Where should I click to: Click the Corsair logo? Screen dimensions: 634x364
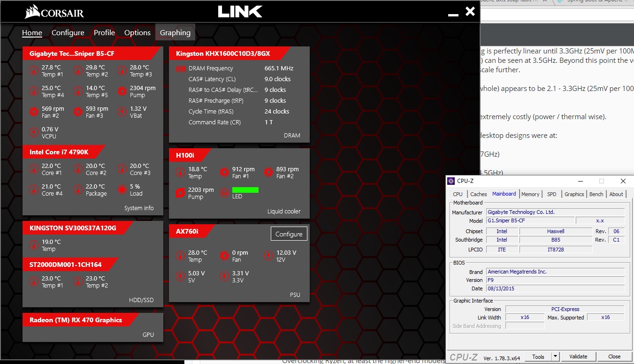54,12
